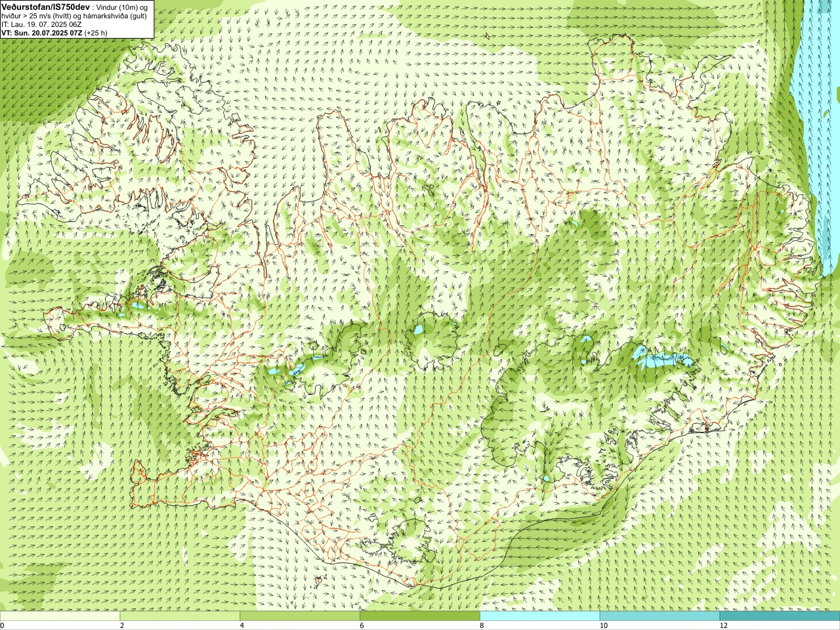The width and height of the screenshot is (840, 630).
Task: Click the legend scale label "0"
Action: coord(3,626)
